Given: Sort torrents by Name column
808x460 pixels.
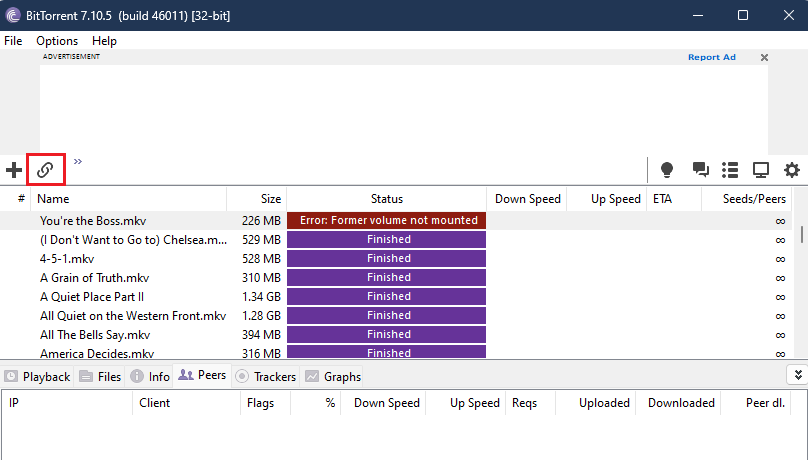Looking at the screenshot, I should [129, 199].
